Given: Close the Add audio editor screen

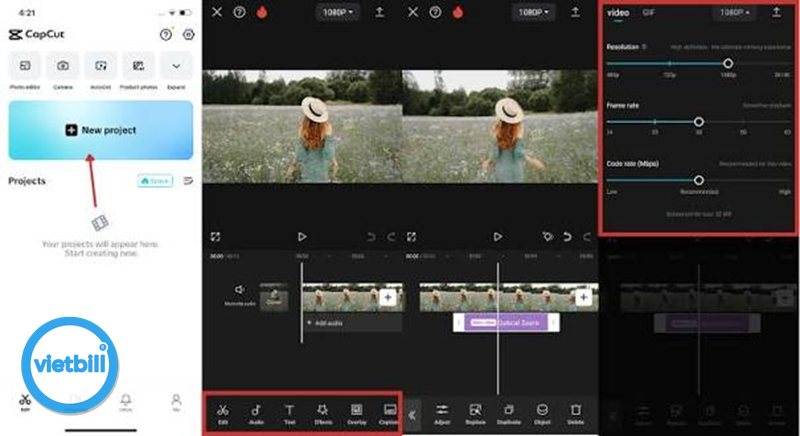Looking at the screenshot, I should tap(217, 12).
